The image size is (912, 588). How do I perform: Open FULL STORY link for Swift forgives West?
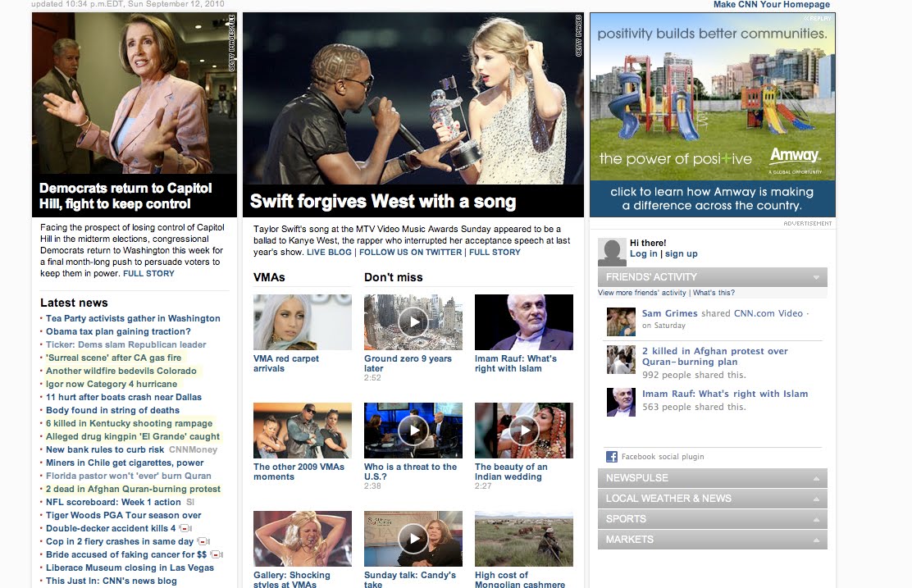495,253
